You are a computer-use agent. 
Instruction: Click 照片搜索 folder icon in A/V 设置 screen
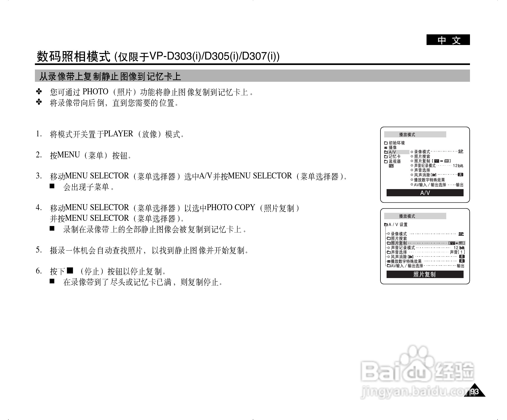(x=389, y=238)
